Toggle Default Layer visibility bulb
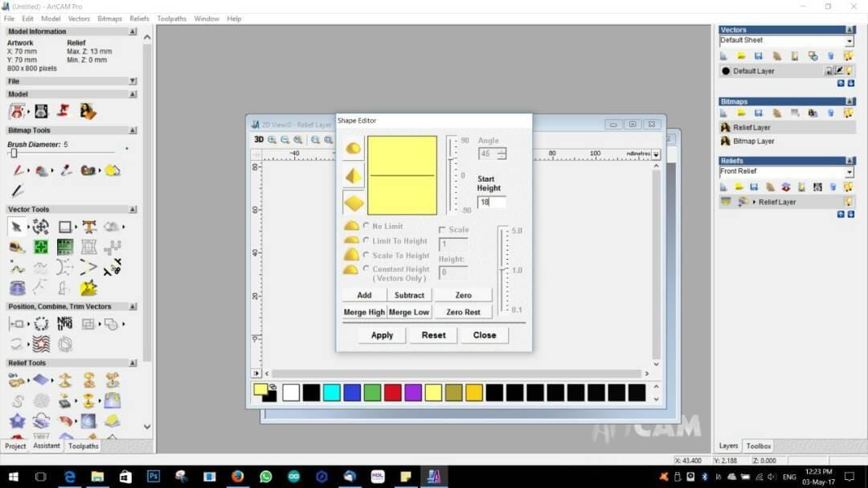 (x=849, y=71)
